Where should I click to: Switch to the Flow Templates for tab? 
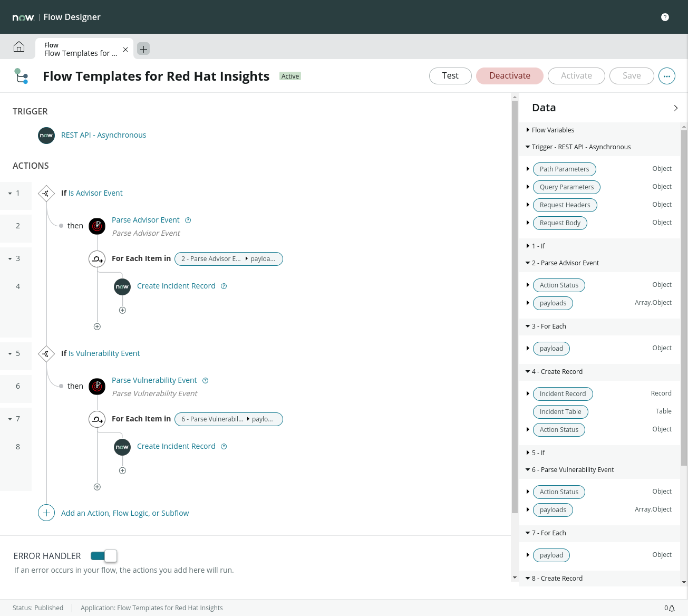click(x=81, y=49)
